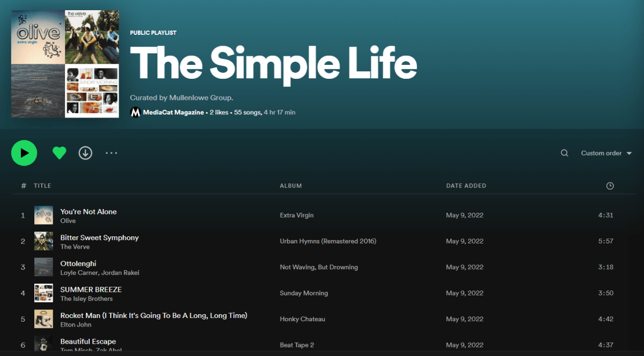644x356 pixels.
Task: Click the playlist cover art collage
Action: 65,64
